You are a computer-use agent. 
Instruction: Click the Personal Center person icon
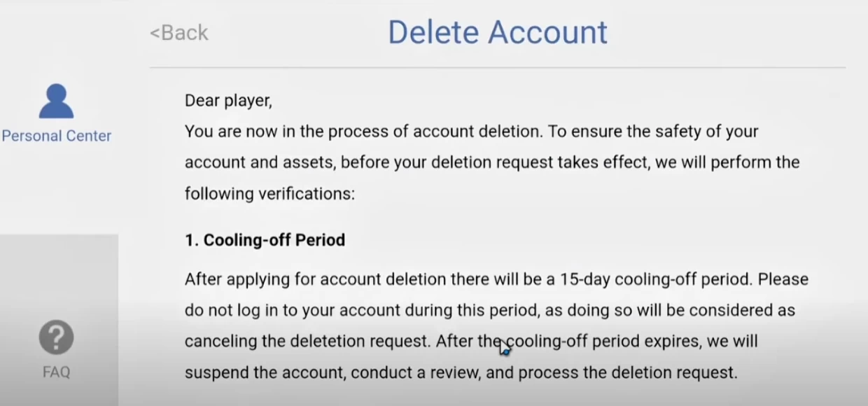(56, 102)
